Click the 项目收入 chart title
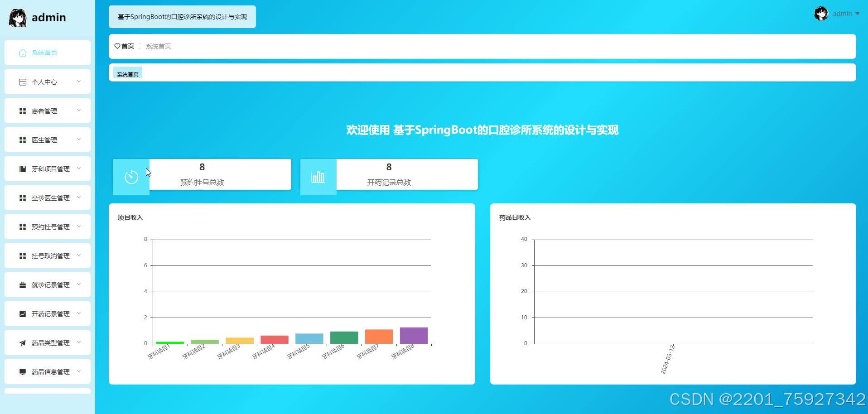 [x=130, y=217]
